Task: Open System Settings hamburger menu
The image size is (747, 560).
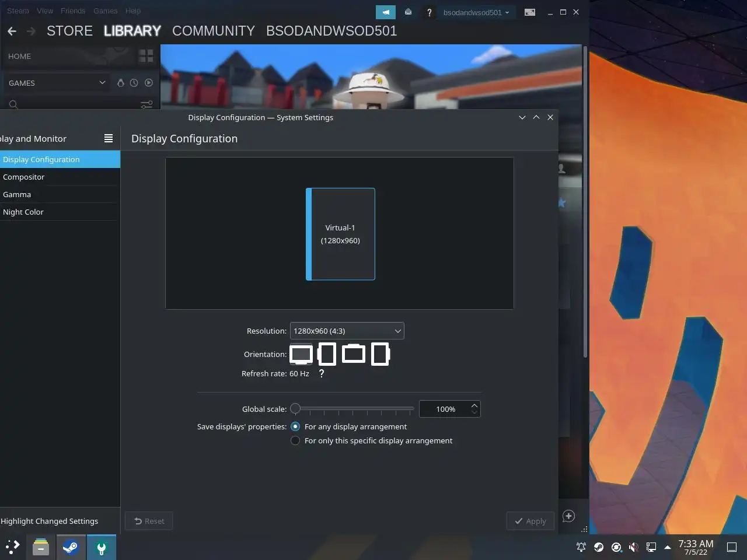Action: (109, 138)
